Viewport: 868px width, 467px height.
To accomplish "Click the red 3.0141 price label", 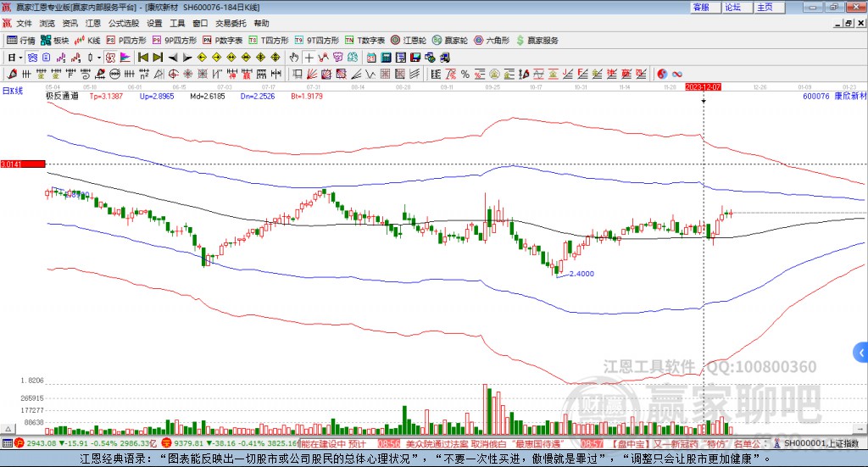I will [23, 164].
